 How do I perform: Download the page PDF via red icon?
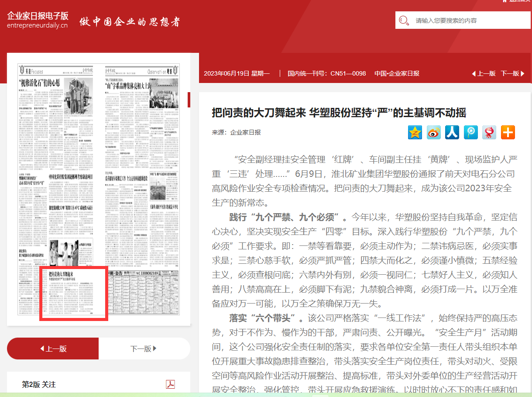pyautogui.click(x=170, y=384)
